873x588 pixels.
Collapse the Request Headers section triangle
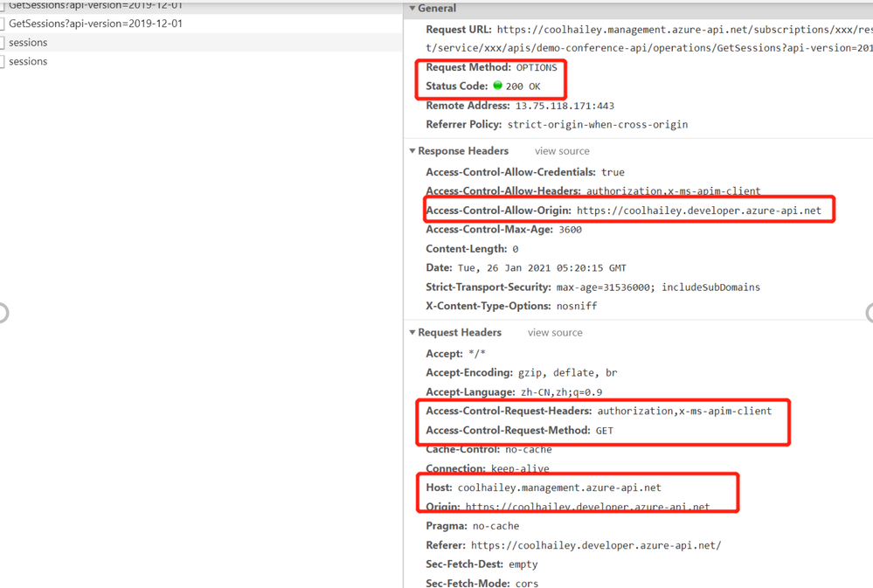point(412,332)
